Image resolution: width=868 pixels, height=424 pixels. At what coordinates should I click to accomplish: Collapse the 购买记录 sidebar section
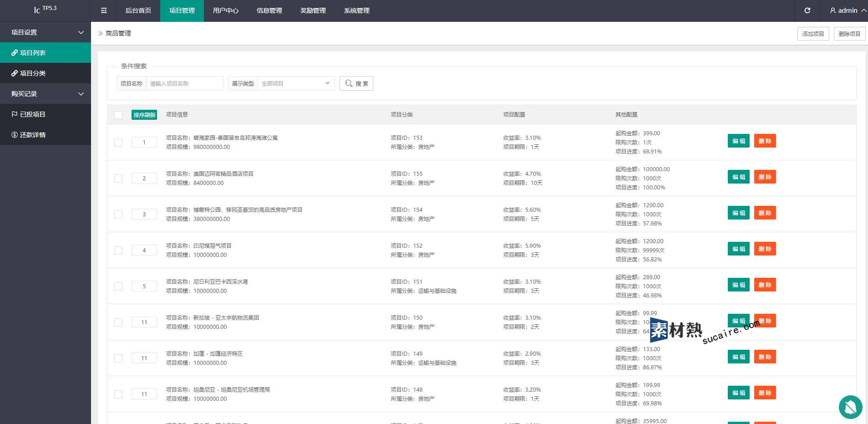[46, 94]
